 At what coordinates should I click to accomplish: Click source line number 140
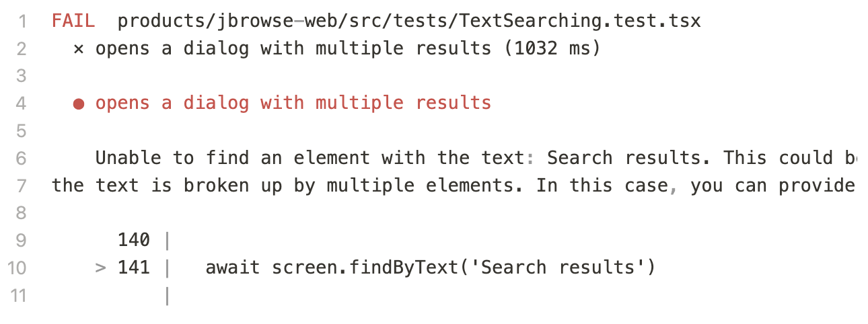pos(134,241)
